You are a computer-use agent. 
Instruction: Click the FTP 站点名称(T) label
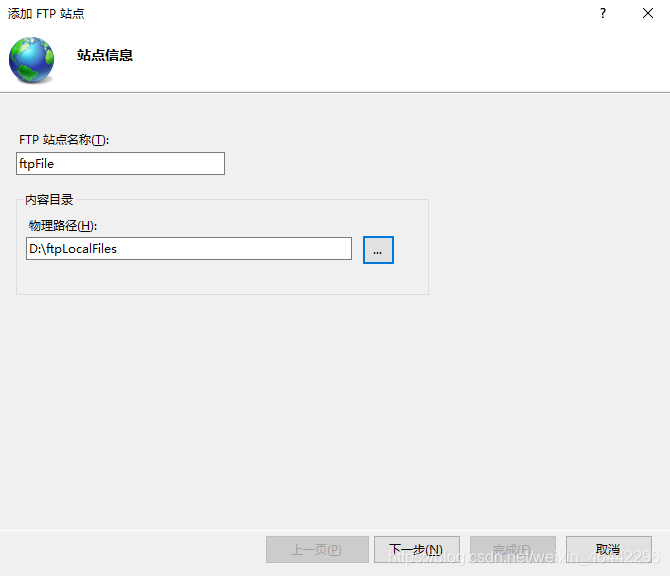coord(63,140)
